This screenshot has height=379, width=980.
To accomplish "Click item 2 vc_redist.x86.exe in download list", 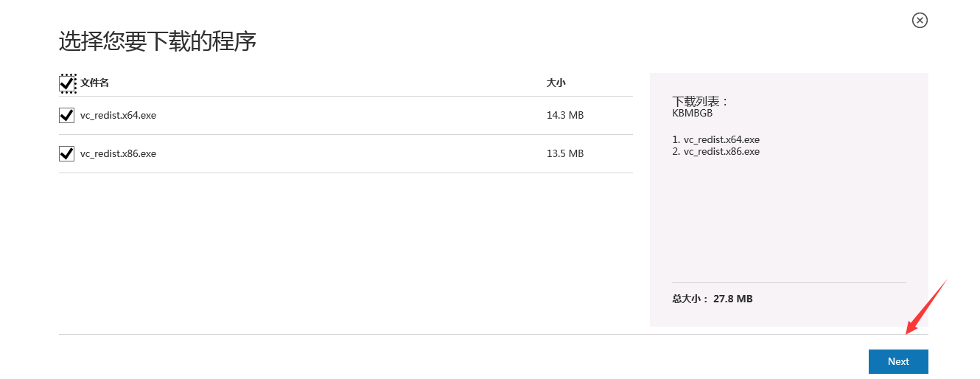I will point(715,151).
